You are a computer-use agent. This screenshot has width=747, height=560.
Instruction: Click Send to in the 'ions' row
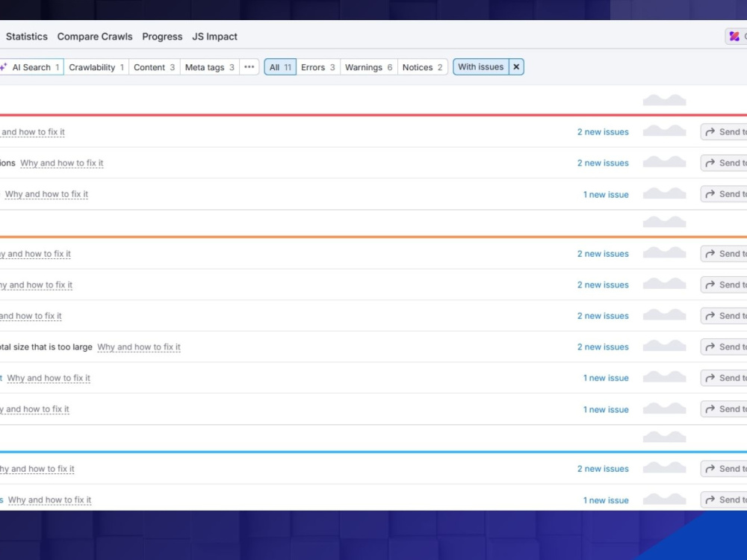[x=724, y=163]
